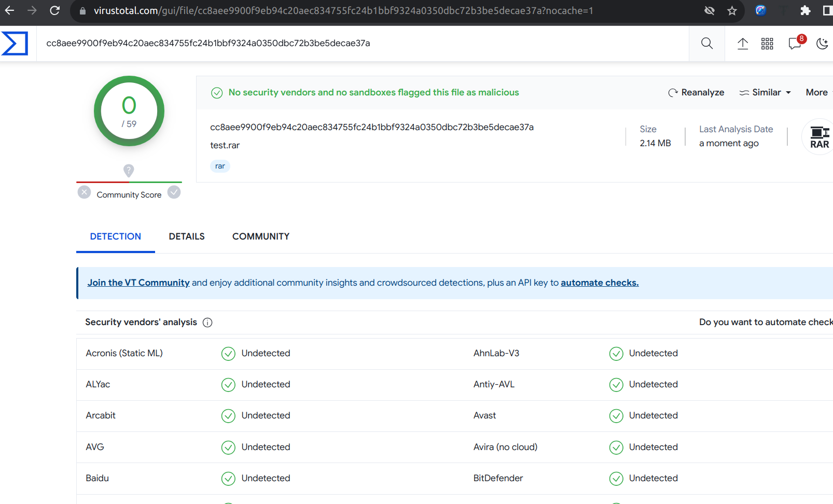Switch to the DETECTION tab

[116, 236]
